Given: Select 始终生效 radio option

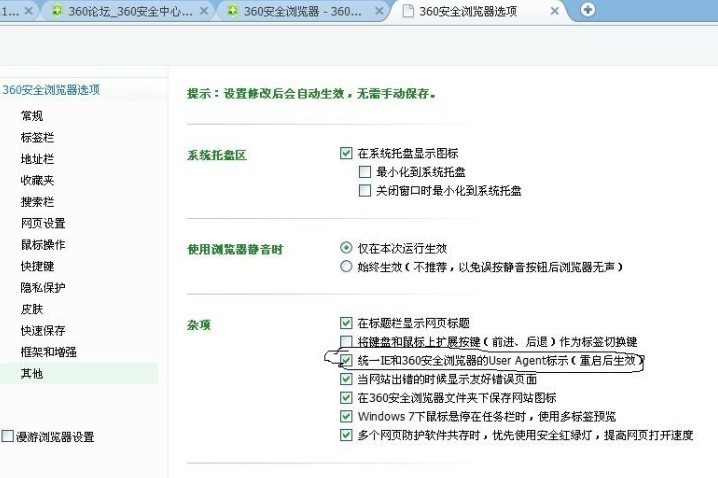Looking at the screenshot, I should [346, 266].
